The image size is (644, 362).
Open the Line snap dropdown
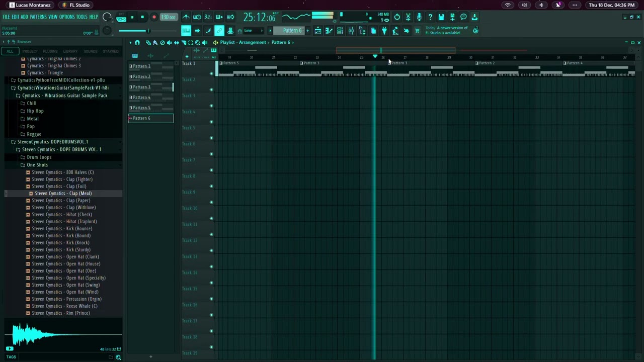(254, 31)
